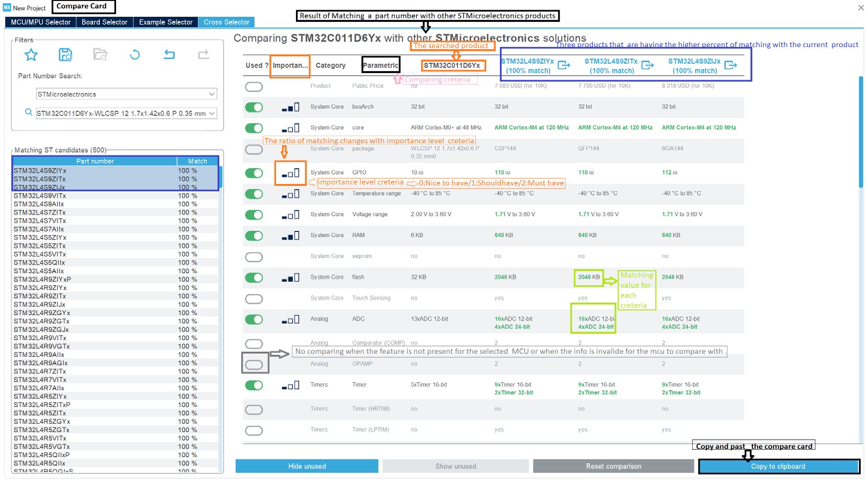Viewport: 868px width, 501px height.
Task: Expand the STM32C011D6Yx part number dropdown
Action: pyautogui.click(x=126, y=113)
